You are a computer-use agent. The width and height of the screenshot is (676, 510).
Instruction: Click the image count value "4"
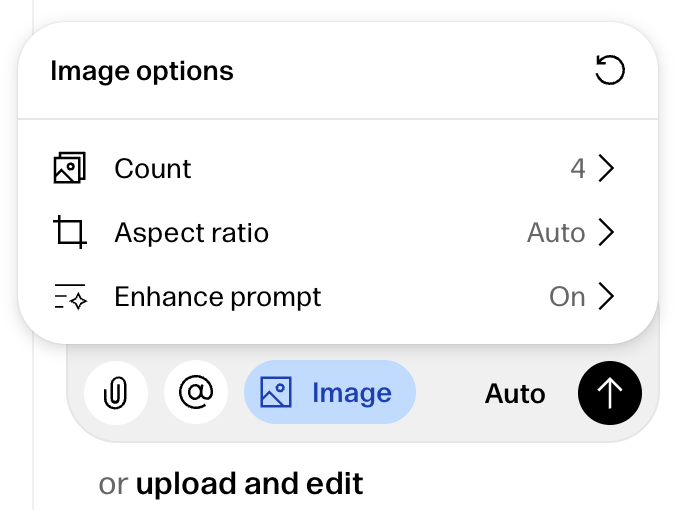click(x=578, y=168)
